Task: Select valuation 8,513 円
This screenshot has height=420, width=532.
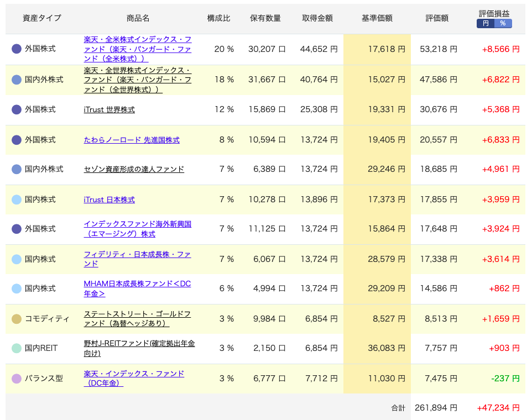Action: tap(441, 319)
